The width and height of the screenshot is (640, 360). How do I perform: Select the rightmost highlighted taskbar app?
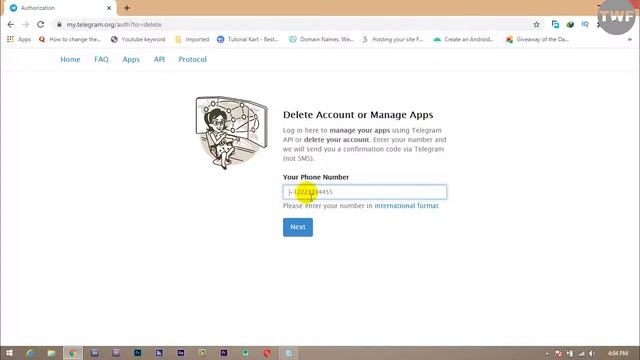tap(289, 353)
